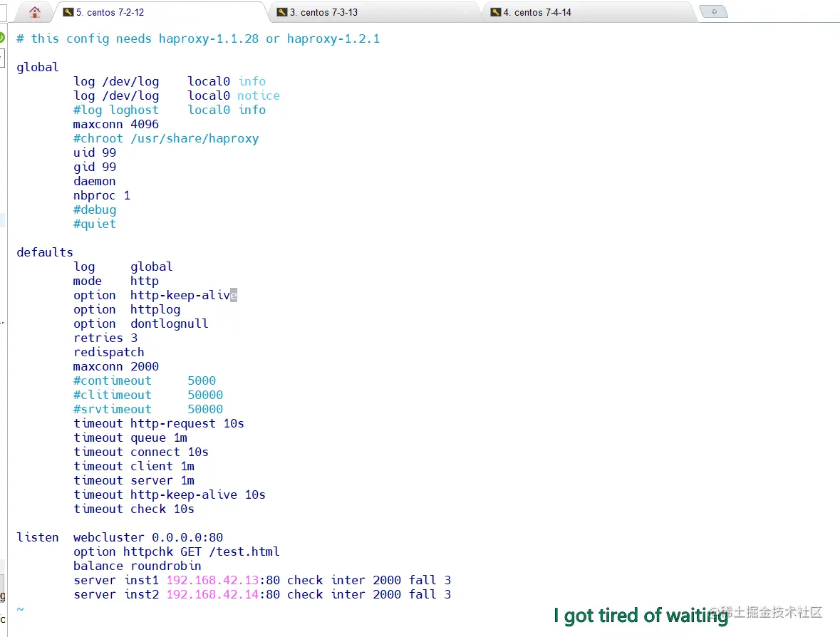The image size is (840, 637).
Task: Click the 'log global' line under defaults
Action: click(123, 266)
